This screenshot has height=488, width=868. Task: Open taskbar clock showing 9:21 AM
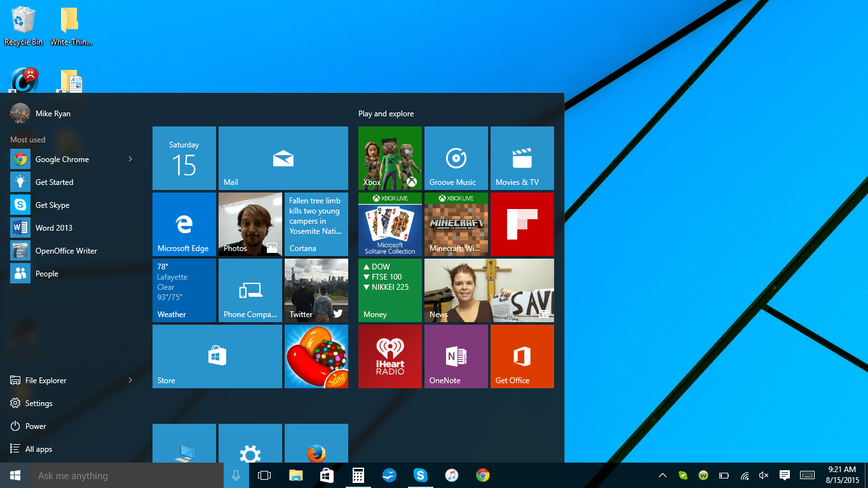pos(843,475)
